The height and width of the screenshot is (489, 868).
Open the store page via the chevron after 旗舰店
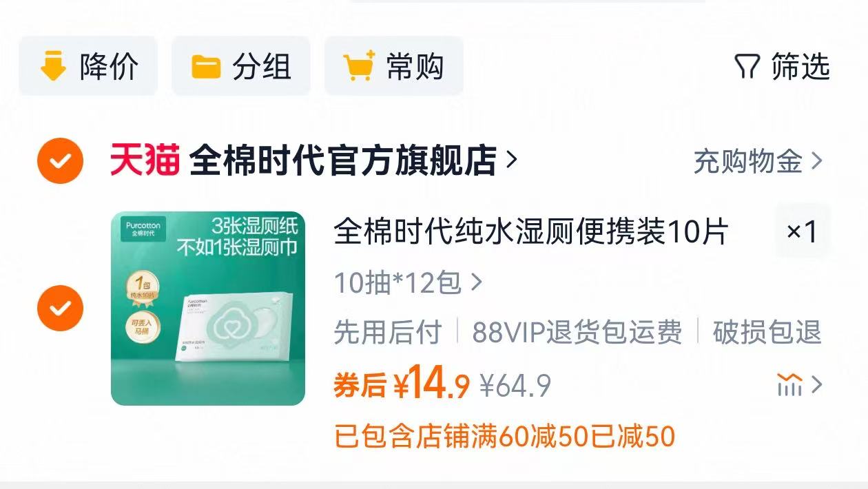coord(511,160)
